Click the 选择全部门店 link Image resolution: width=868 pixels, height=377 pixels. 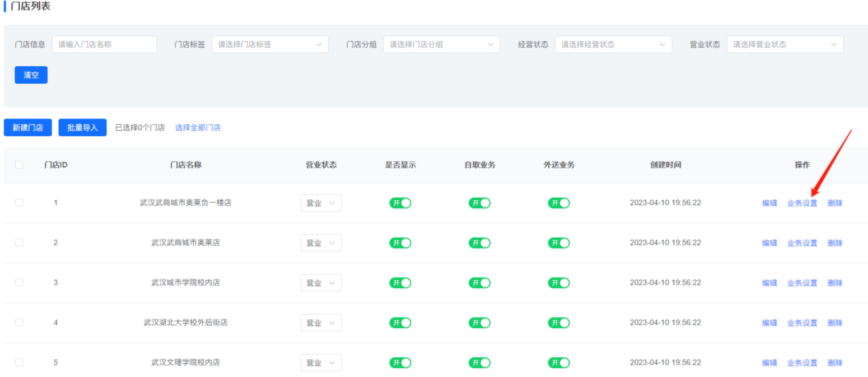point(198,127)
